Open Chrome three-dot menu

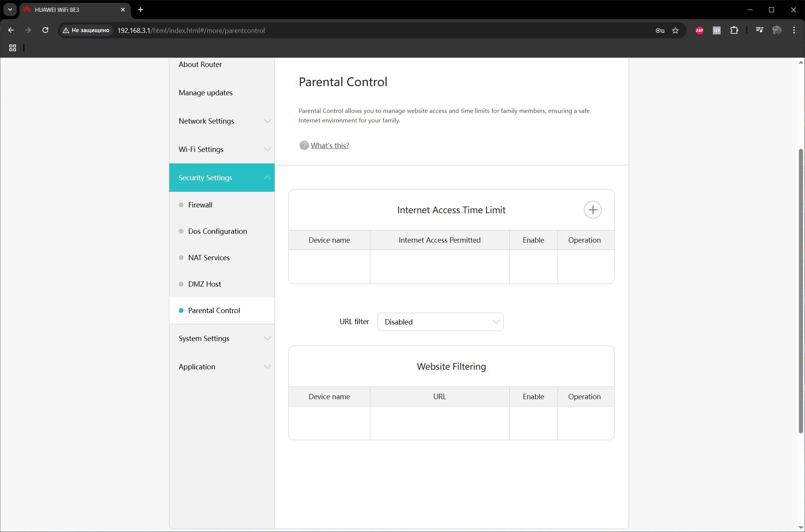(794, 30)
